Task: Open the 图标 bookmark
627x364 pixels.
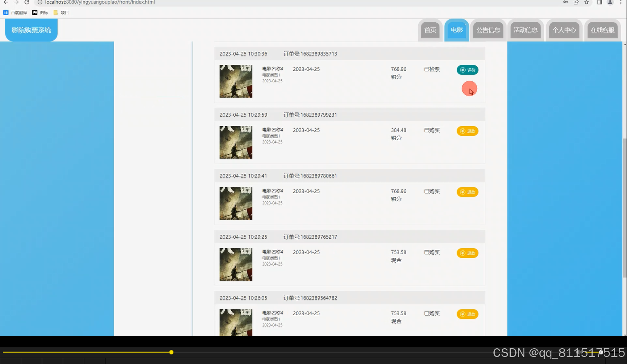Action: (40, 12)
